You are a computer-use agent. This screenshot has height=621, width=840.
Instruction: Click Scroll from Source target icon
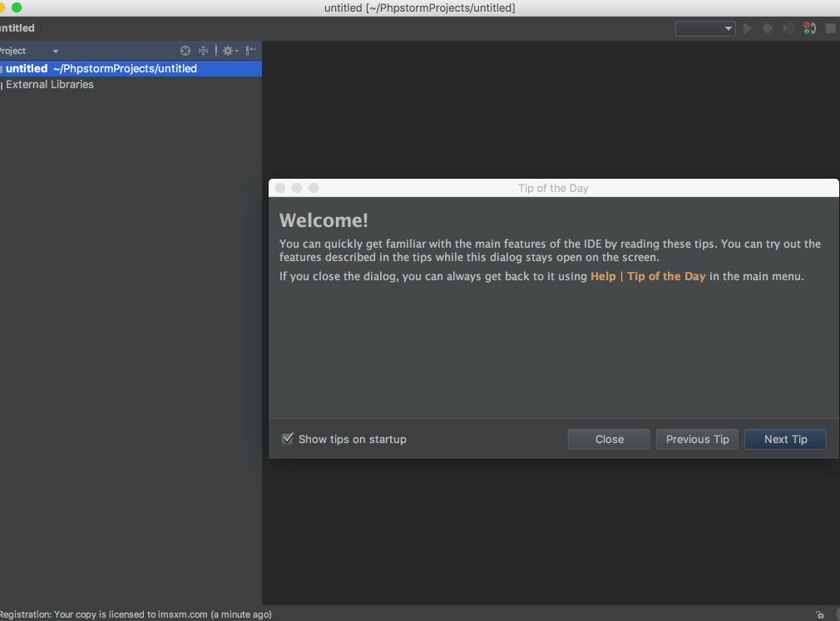click(185, 51)
